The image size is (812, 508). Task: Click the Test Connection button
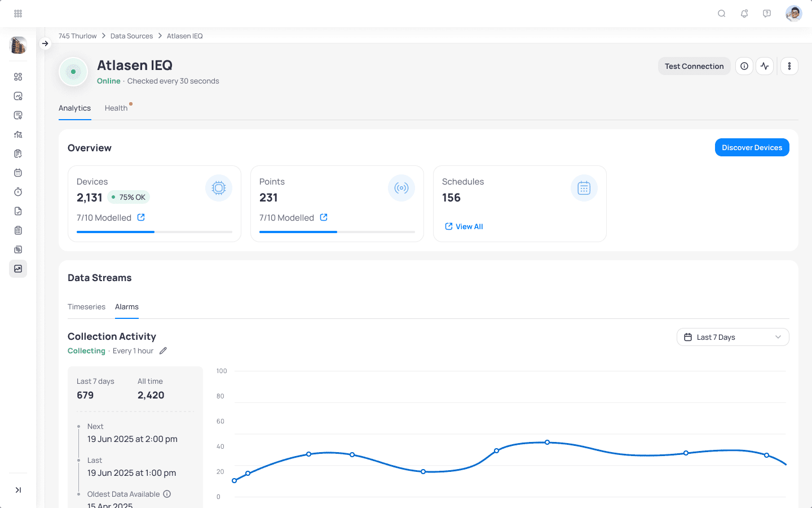pos(694,66)
